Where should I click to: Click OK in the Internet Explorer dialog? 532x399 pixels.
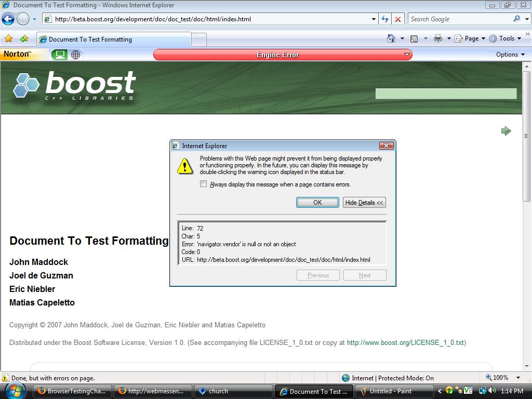(x=317, y=203)
